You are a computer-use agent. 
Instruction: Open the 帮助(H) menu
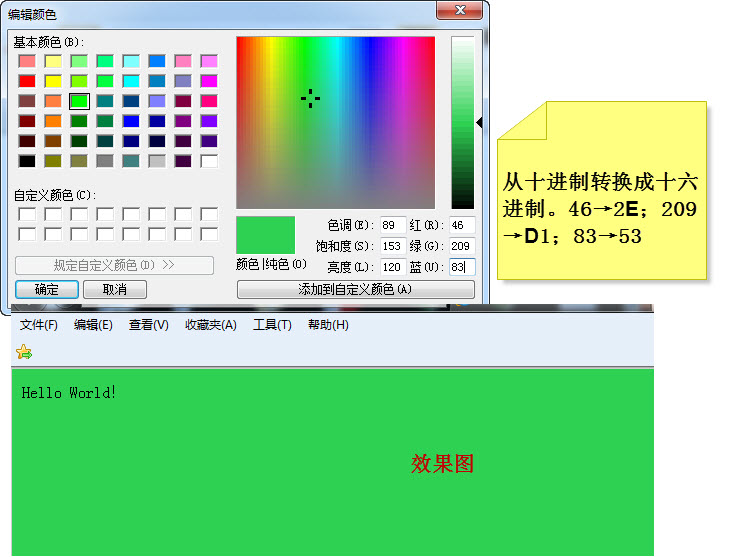coord(328,325)
